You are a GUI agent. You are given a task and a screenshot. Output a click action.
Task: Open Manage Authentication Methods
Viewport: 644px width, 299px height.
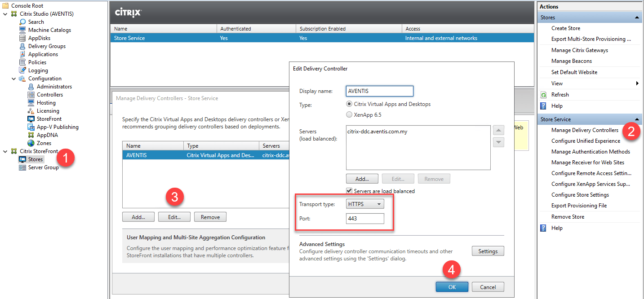pyautogui.click(x=591, y=152)
